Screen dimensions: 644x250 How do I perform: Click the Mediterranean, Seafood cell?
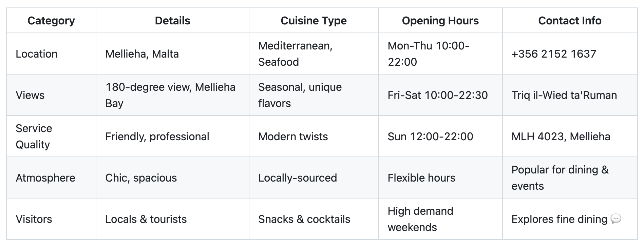click(314, 54)
